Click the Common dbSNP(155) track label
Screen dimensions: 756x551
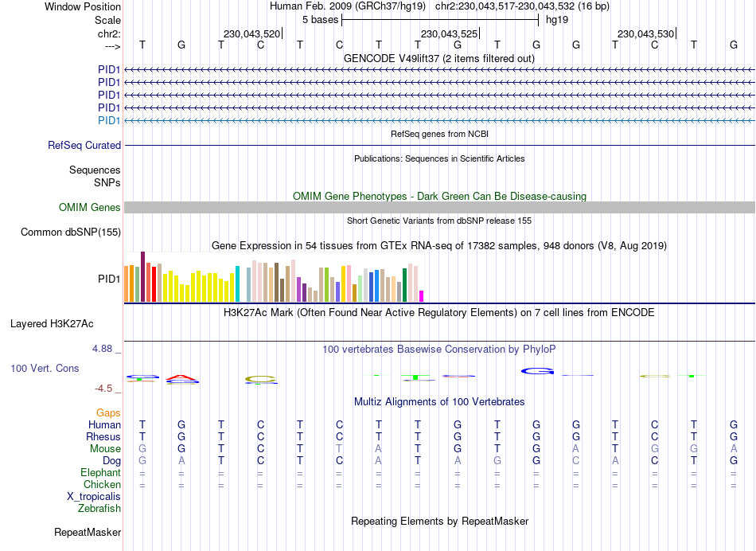tap(71, 232)
